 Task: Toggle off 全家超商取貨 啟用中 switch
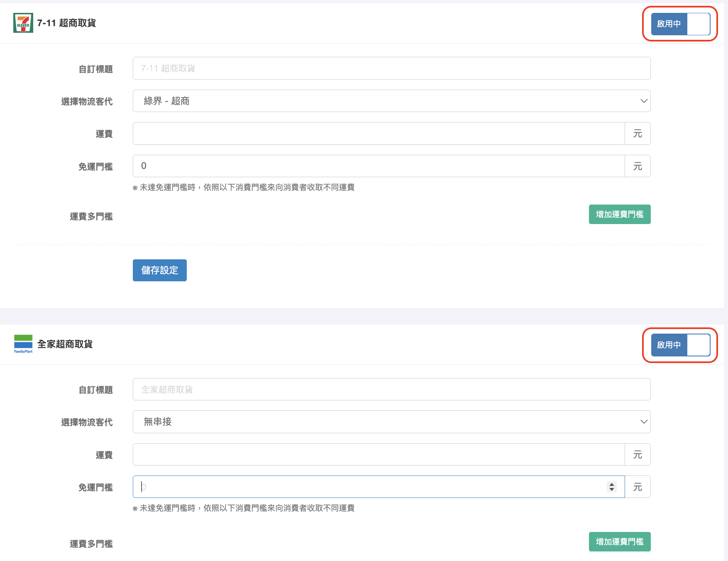click(680, 345)
